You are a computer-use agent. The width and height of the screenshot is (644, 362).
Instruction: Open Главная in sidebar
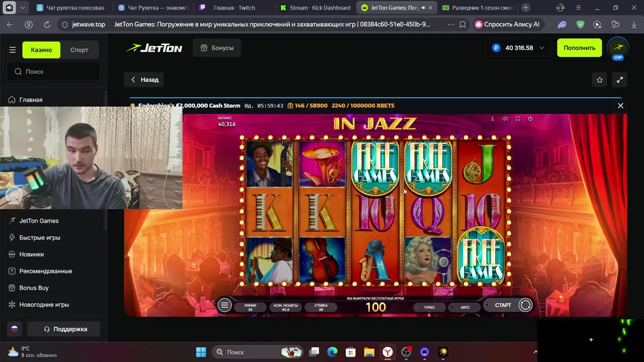[x=30, y=100]
